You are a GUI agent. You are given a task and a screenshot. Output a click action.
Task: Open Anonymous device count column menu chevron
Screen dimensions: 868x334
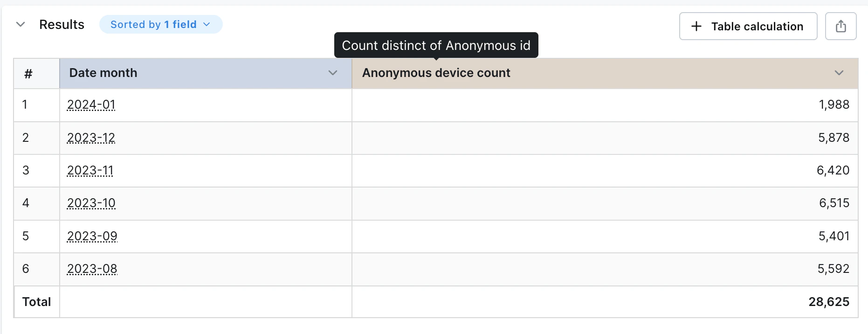tap(839, 73)
